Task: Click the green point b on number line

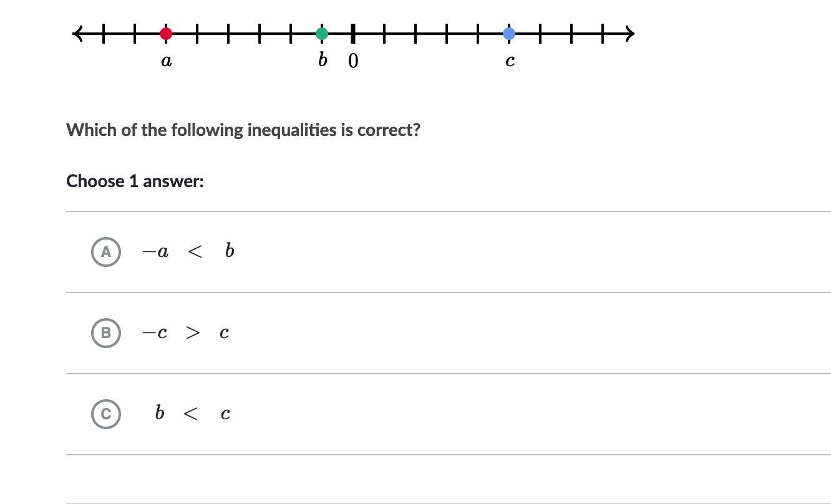Action: (x=322, y=34)
